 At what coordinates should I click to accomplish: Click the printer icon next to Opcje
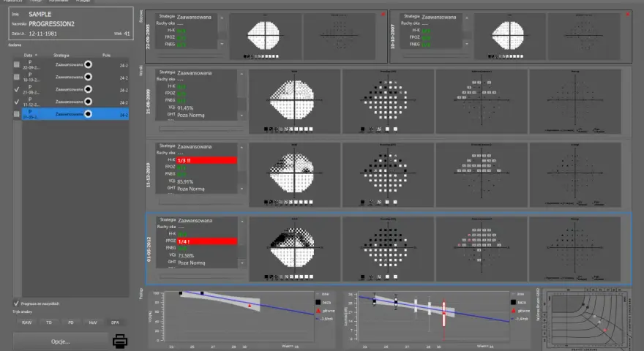pyautogui.click(x=120, y=341)
